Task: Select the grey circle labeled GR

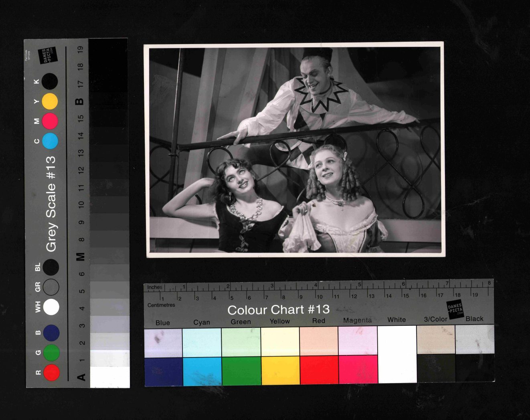Action: [51, 287]
